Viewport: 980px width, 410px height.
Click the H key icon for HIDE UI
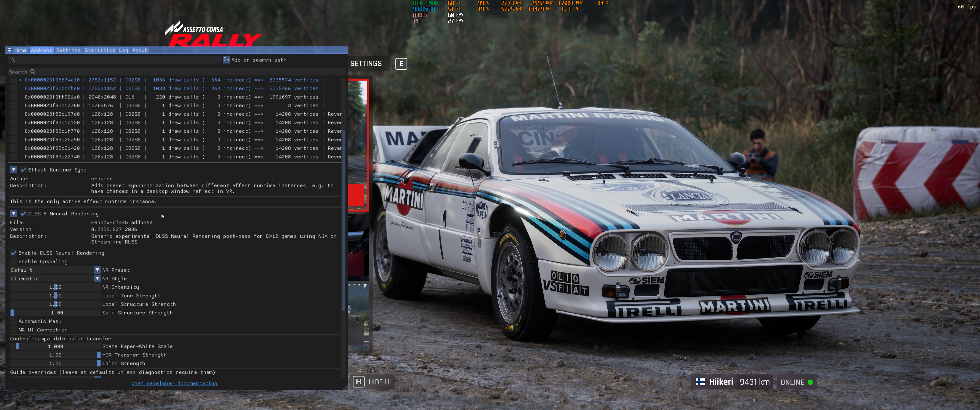tap(358, 382)
